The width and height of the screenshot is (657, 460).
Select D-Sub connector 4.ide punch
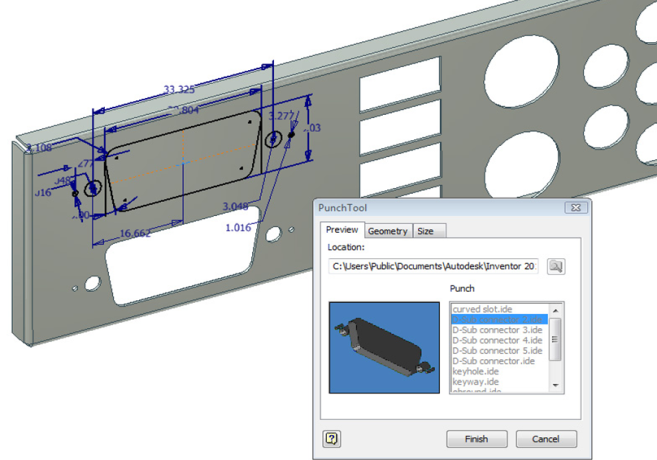[499, 341]
